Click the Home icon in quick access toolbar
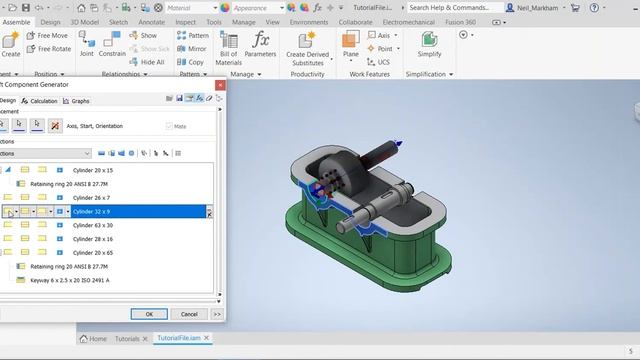This screenshot has width=640, height=360. click(x=81, y=8)
